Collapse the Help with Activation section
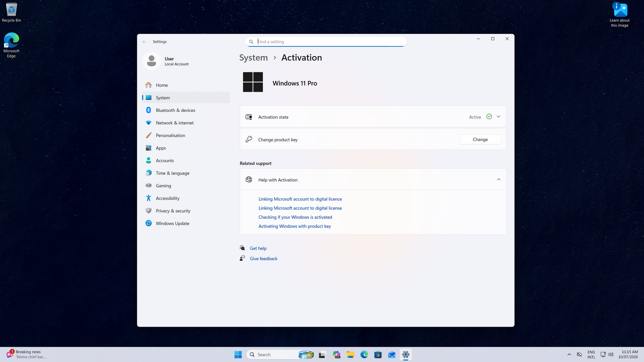This screenshot has width=644, height=362. click(499, 179)
